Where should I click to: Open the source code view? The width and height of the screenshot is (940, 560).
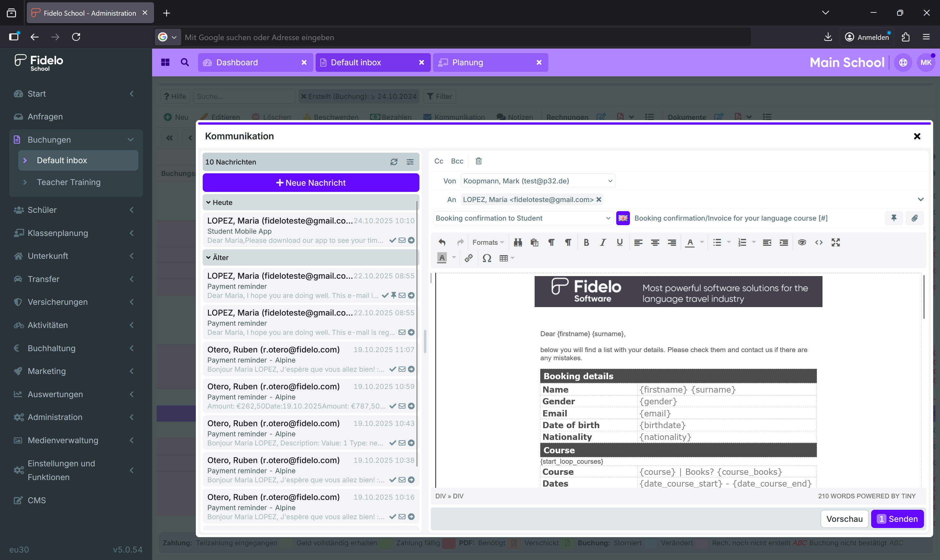pyautogui.click(x=819, y=242)
